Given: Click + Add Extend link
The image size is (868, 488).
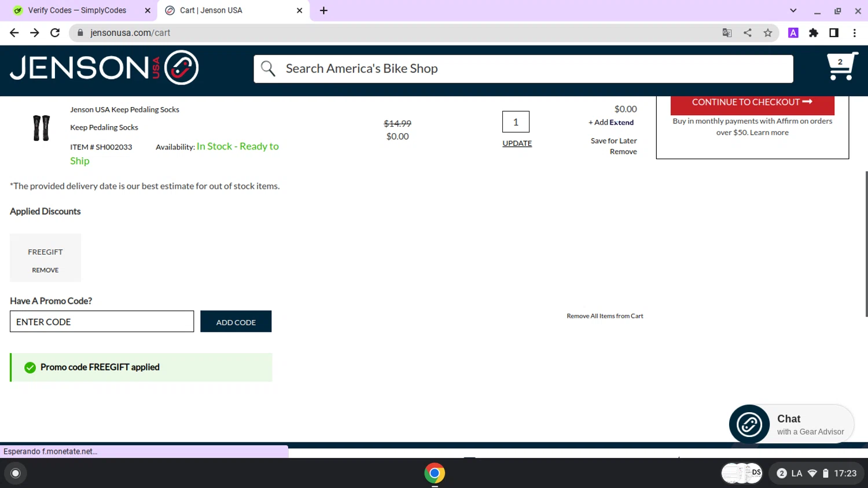Looking at the screenshot, I should (x=611, y=122).
